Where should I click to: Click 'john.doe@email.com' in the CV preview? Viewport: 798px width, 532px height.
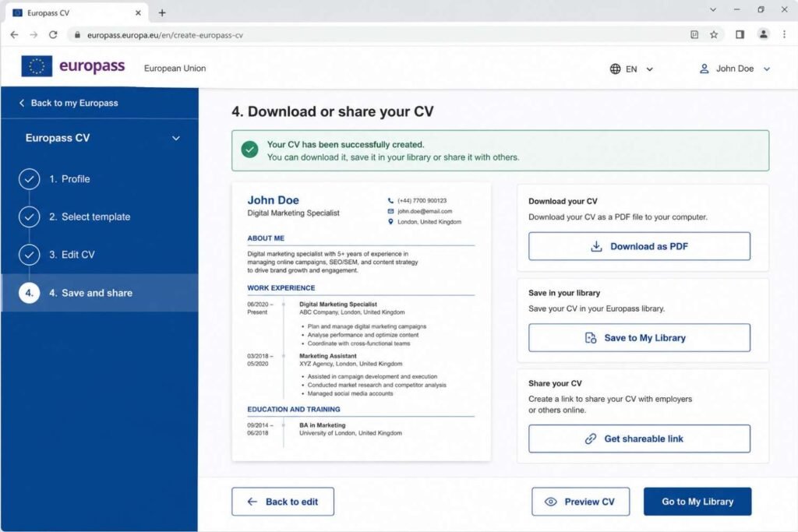pos(425,211)
